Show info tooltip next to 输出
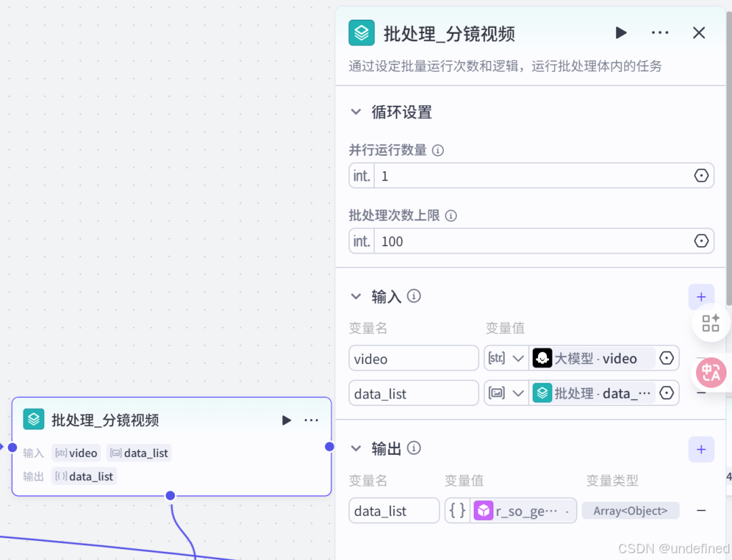This screenshot has width=732, height=560. pos(413,448)
